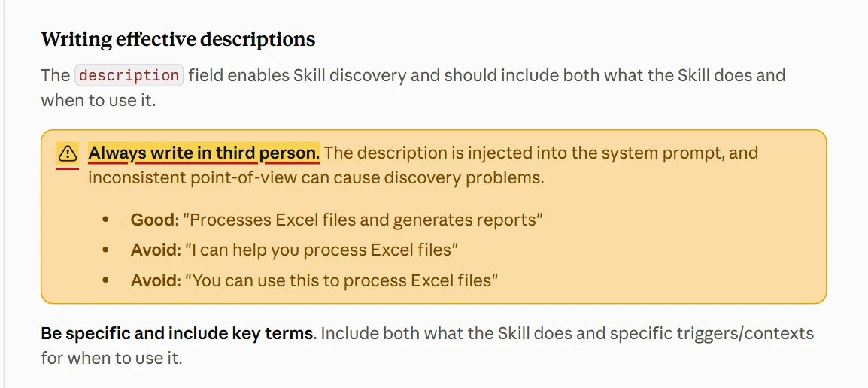Click the final line "for when to use it."

click(x=111, y=358)
